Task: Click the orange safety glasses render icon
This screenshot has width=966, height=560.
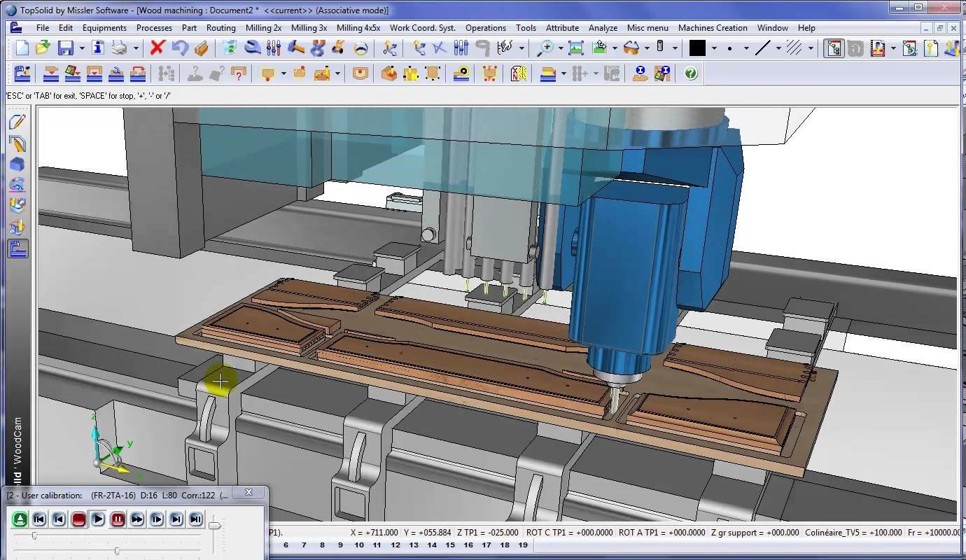Action: point(631,48)
